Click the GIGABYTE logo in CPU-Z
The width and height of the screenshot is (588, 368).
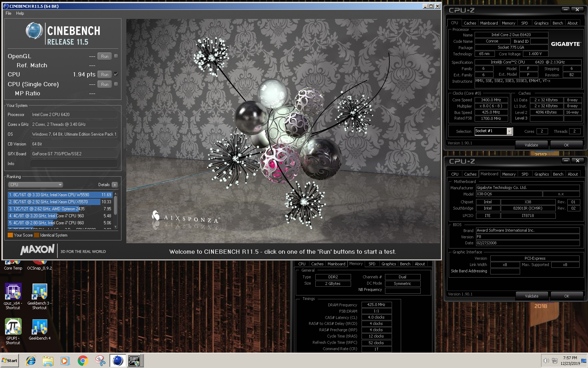(566, 44)
